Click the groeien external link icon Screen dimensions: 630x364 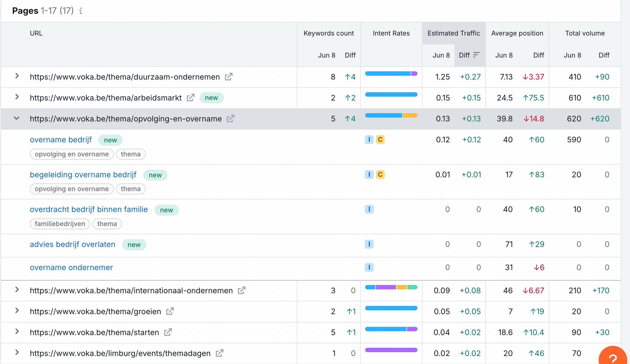[170, 311]
